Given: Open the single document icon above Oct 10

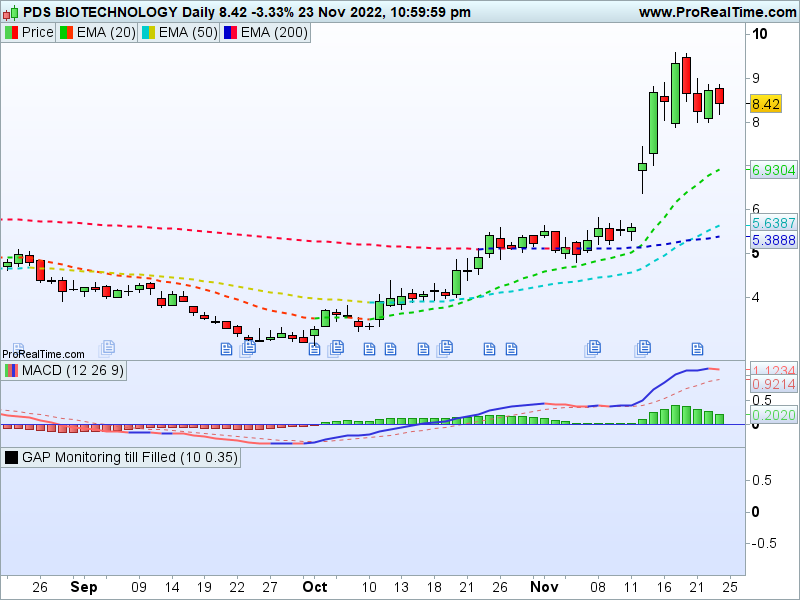Looking at the screenshot, I should pos(369,349).
